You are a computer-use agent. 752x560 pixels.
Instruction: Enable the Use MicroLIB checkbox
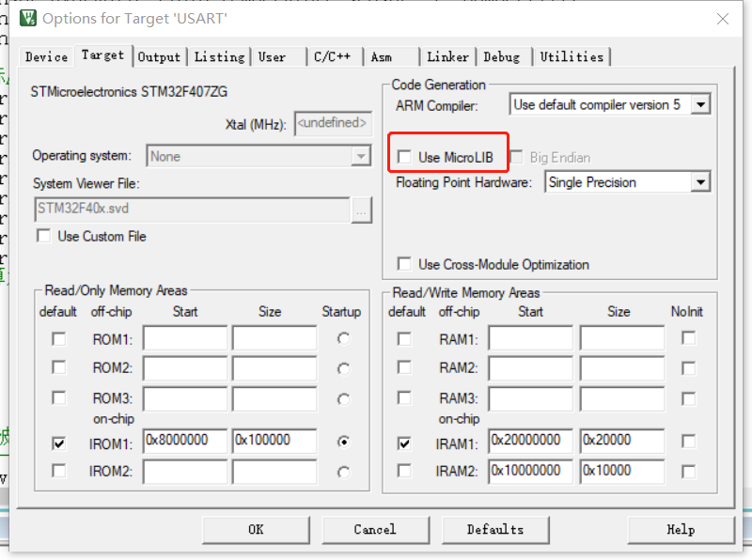tap(404, 157)
